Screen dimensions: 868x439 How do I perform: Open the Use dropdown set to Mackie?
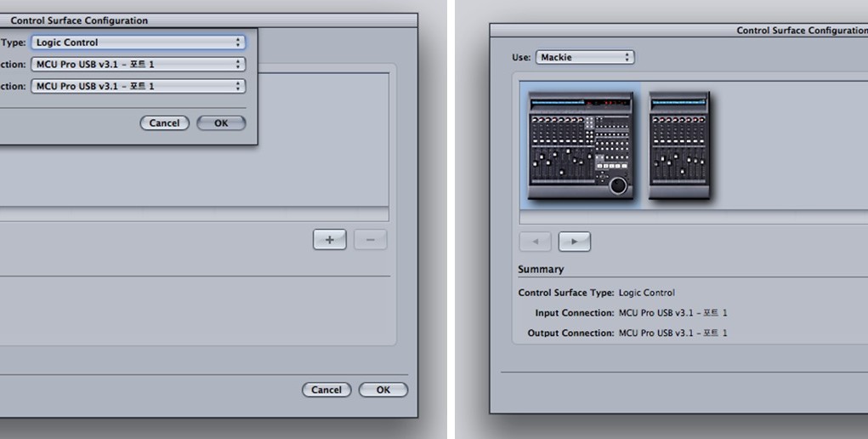coord(585,57)
